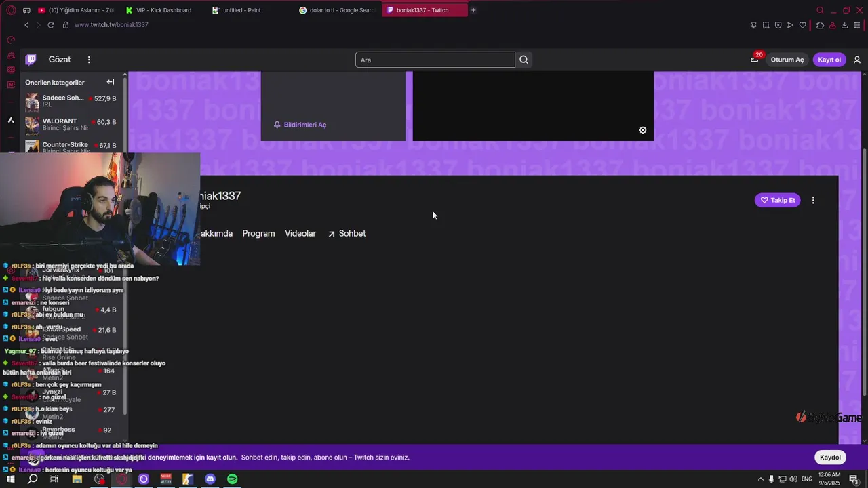Open the Prime loot crown with 20 badge

click(x=755, y=59)
